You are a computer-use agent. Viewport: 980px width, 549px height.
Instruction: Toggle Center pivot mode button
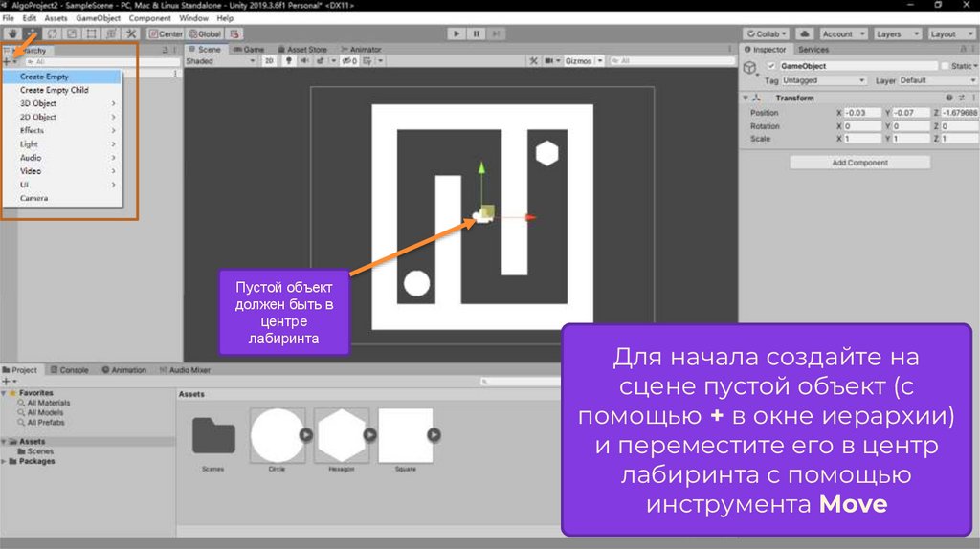165,33
